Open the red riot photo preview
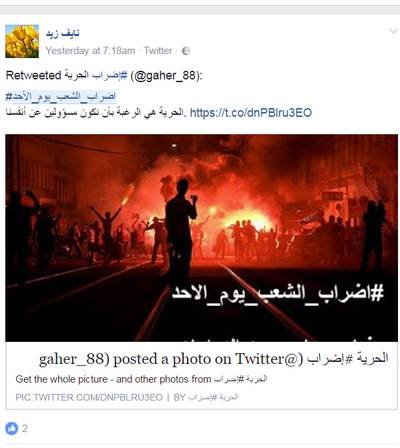Viewport: 400px width, 448px height. tap(201, 238)
